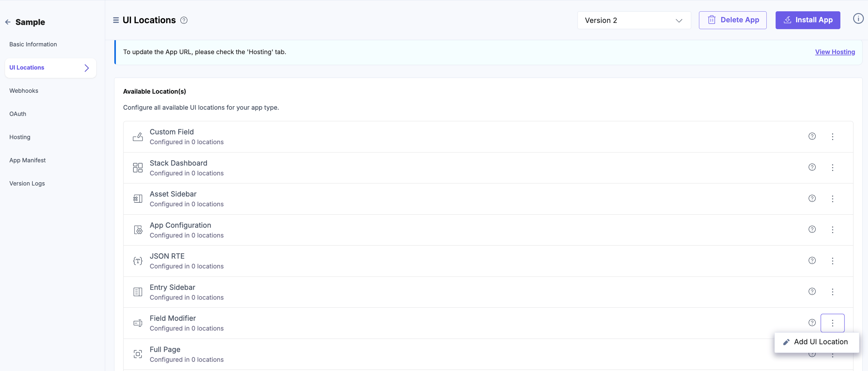Click the Delete App button

point(733,20)
